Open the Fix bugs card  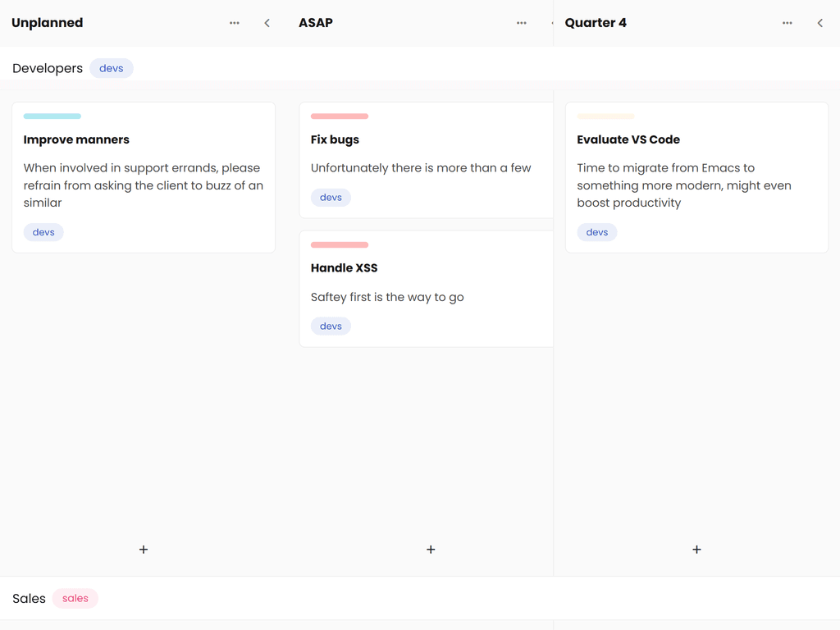tap(335, 139)
